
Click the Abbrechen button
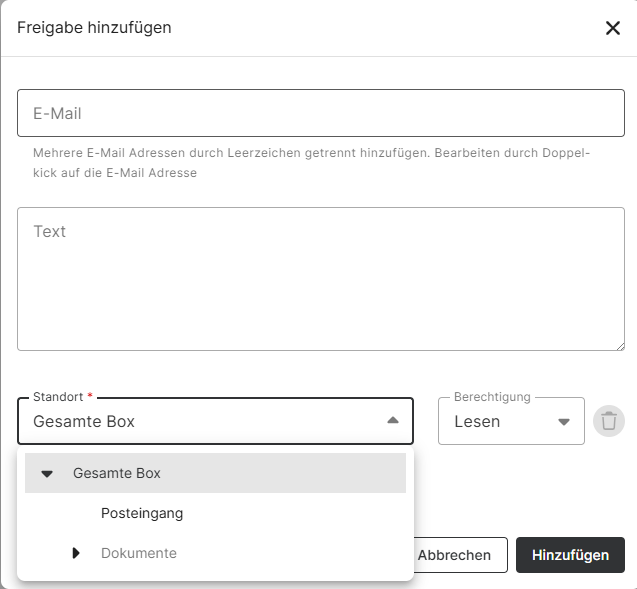(x=454, y=555)
